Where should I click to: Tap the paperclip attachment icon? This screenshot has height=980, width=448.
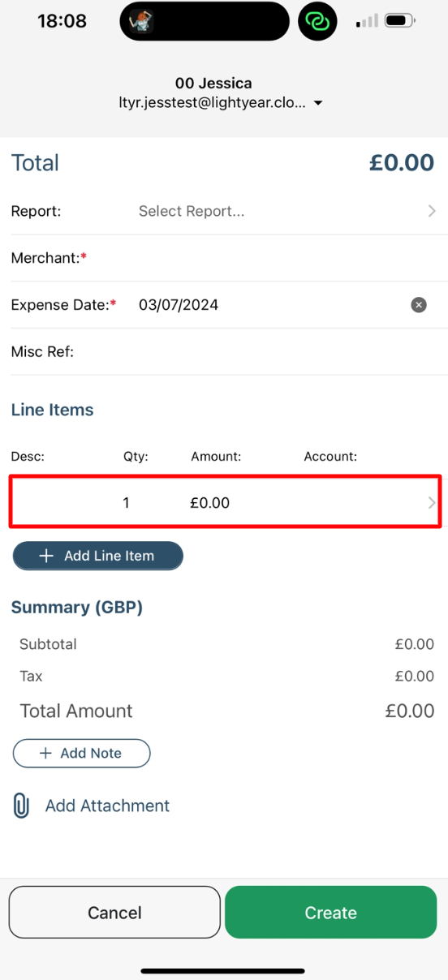point(22,806)
